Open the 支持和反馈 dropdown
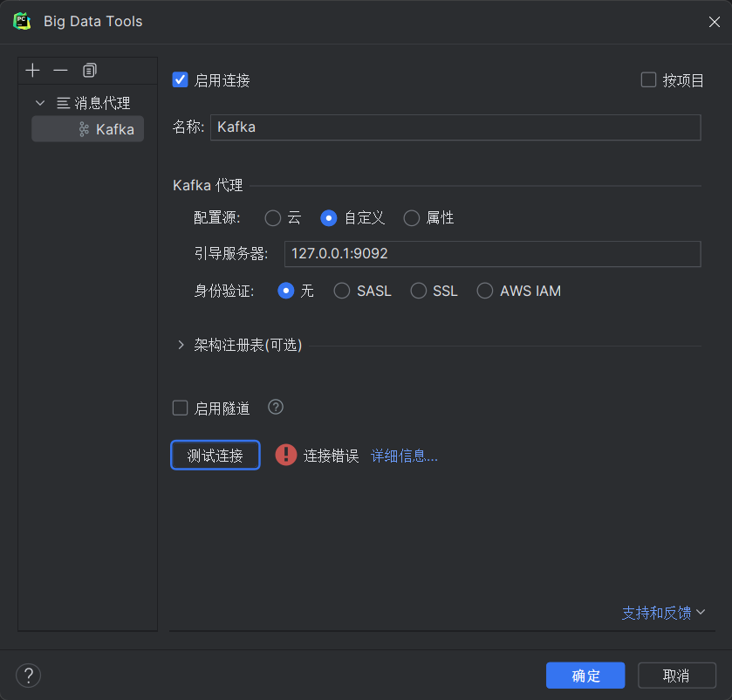732x700 pixels. [663, 613]
